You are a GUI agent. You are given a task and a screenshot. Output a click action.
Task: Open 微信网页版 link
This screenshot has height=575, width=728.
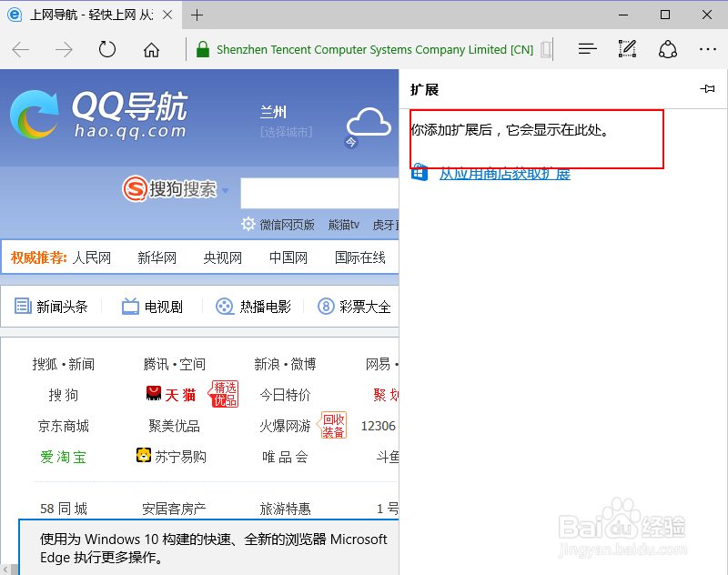[287, 225]
